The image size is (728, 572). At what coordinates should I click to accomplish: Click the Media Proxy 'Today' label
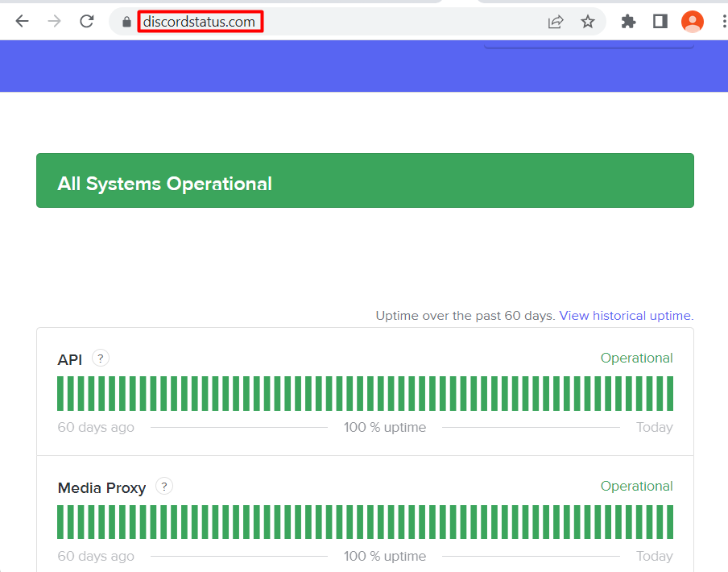click(x=655, y=556)
